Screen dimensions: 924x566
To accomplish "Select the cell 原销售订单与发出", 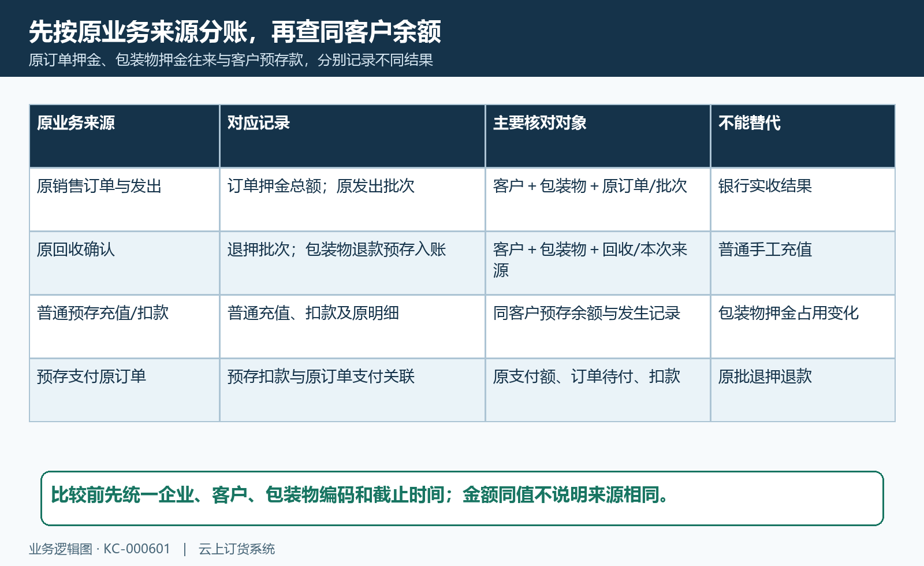I will click(x=124, y=199).
